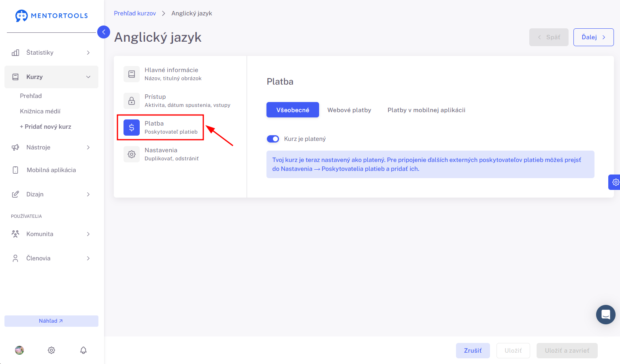The height and width of the screenshot is (364, 620).
Task: Click the Ďalej button
Action: pos(593,37)
